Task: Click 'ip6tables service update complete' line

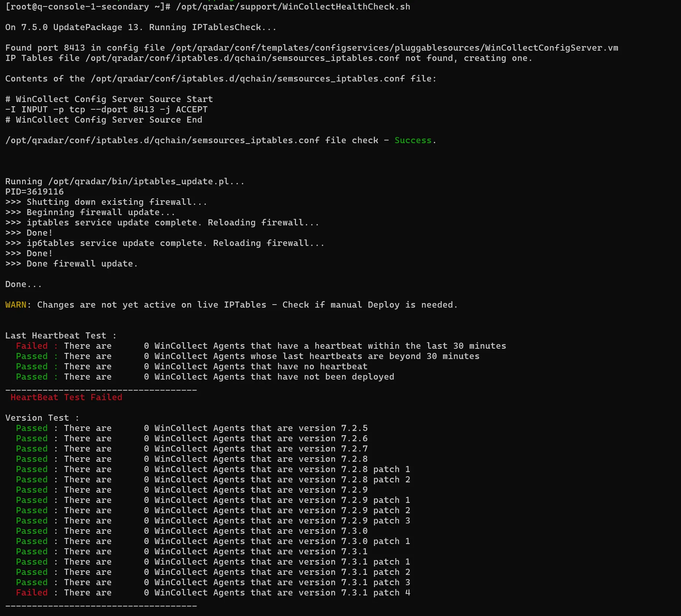Action: tap(165, 243)
